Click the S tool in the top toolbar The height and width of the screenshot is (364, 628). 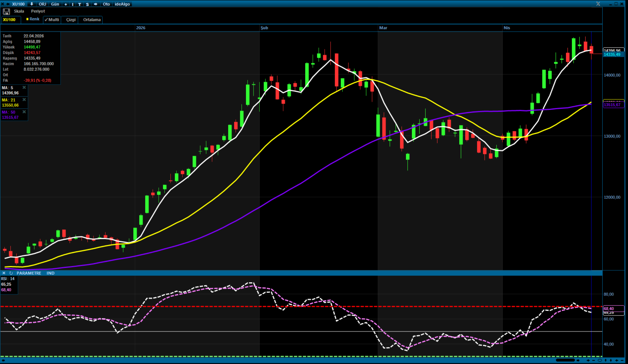coord(87,4)
